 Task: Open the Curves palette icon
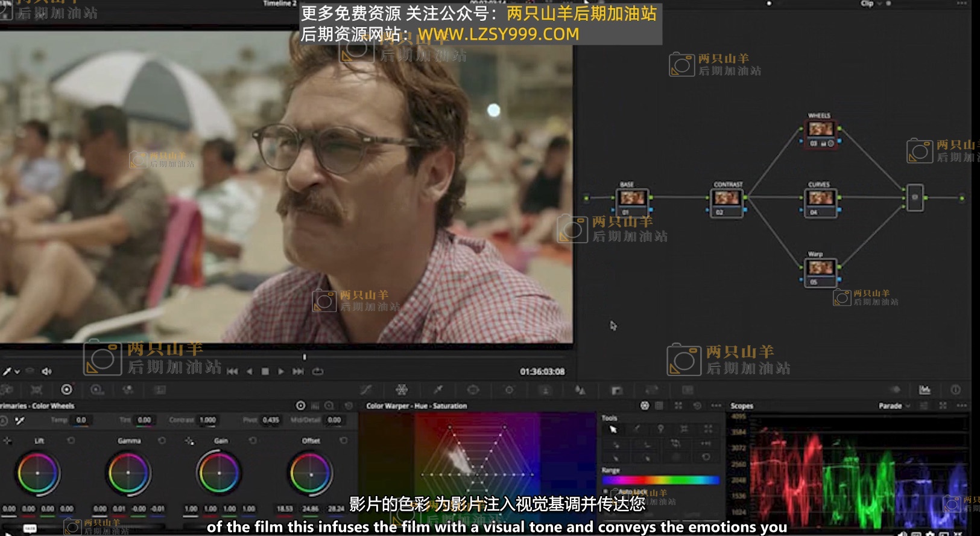pyautogui.click(x=365, y=390)
